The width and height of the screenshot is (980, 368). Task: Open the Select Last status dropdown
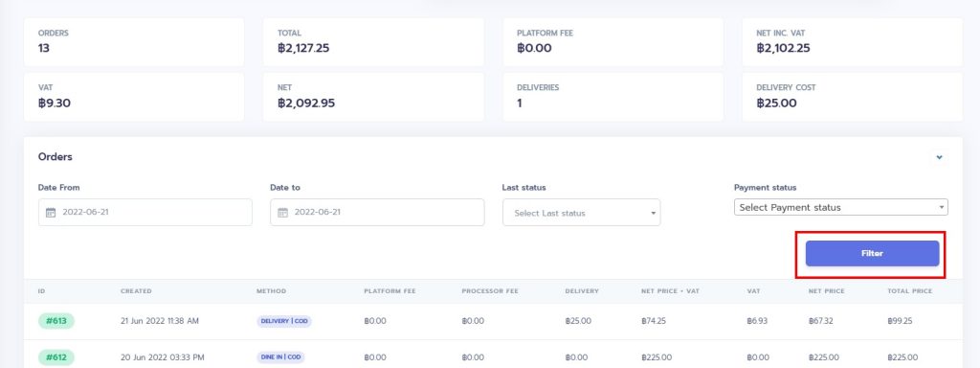coord(581,213)
